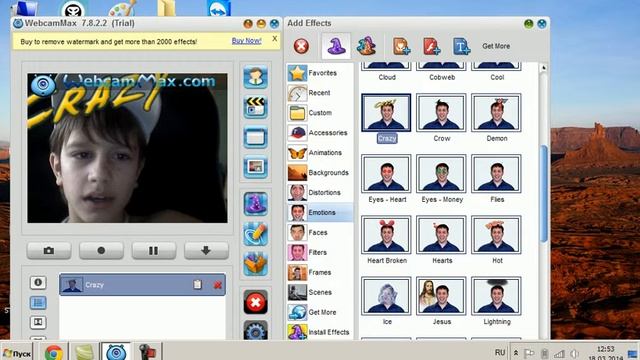Image resolution: width=640 pixels, height=360 pixels.
Task: Open the info tab icon beside the effect list
Action: (38, 282)
